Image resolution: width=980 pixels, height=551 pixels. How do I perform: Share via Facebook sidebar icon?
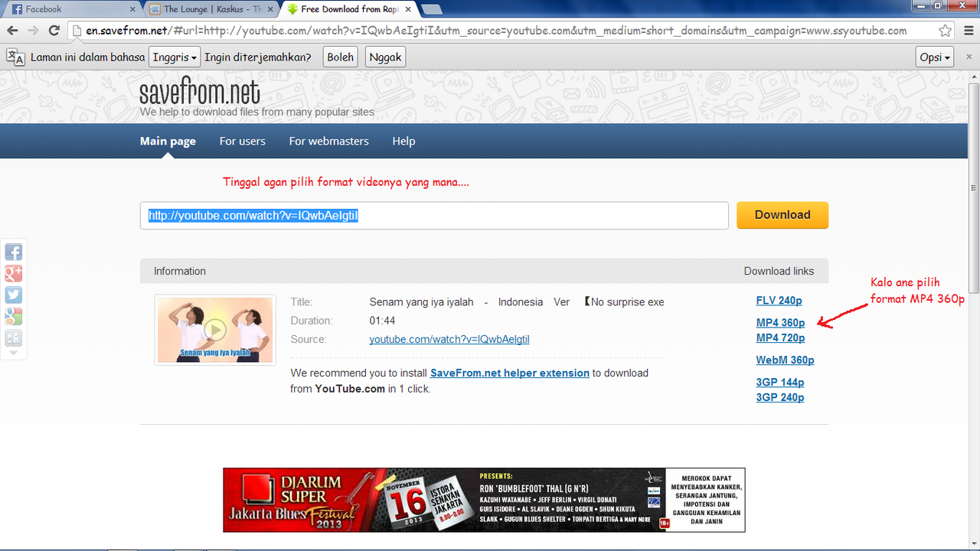13,252
